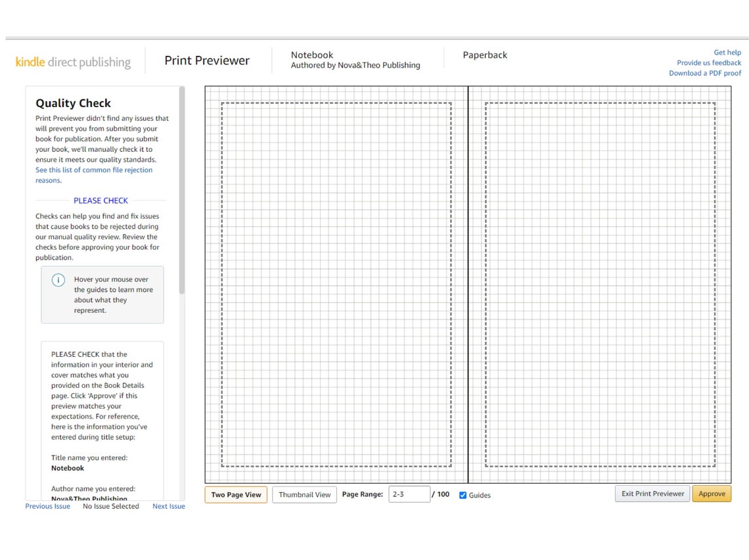Open the Get help link
The image size is (749, 560).
[727, 53]
